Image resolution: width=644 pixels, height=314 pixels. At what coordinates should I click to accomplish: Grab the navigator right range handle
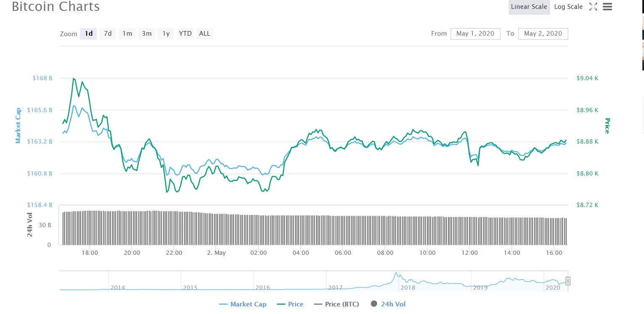coord(568,281)
